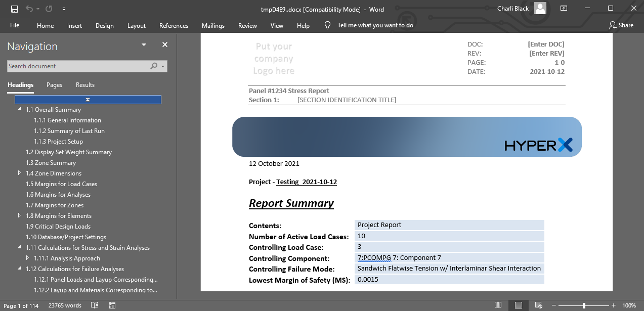Screen dimensions: 644x311
Task: Select the Pages tab in Navigation
Action: (x=54, y=85)
